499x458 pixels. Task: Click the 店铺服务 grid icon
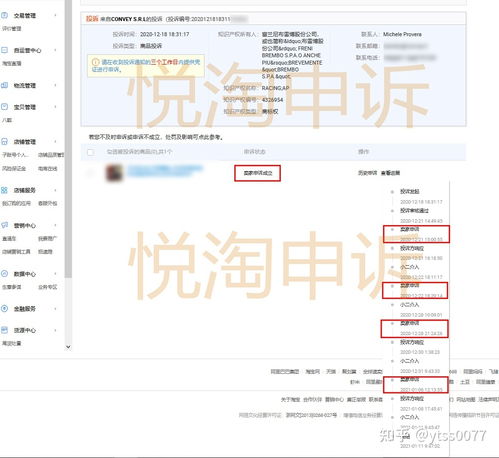[4, 190]
